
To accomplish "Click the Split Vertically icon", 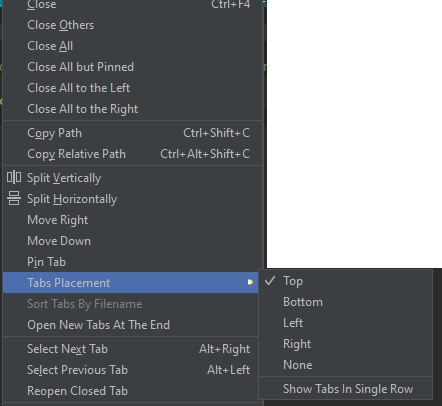I will click(x=14, y=177).
